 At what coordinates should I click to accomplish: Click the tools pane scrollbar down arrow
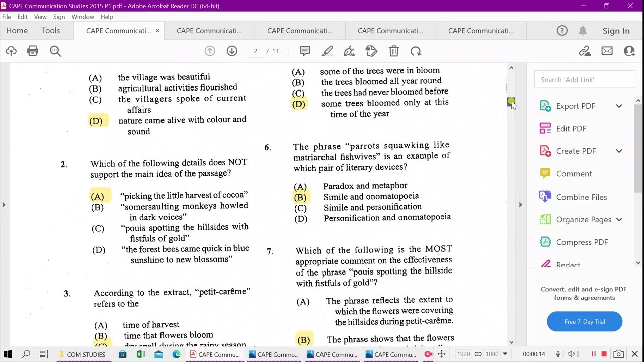(x=639, y=262)
